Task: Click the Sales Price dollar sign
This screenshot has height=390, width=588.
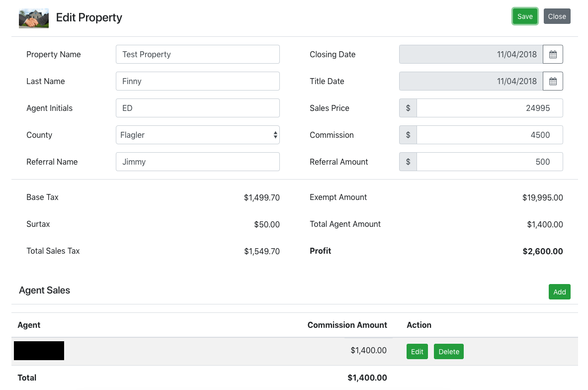Action: click(x=408, y=108)
